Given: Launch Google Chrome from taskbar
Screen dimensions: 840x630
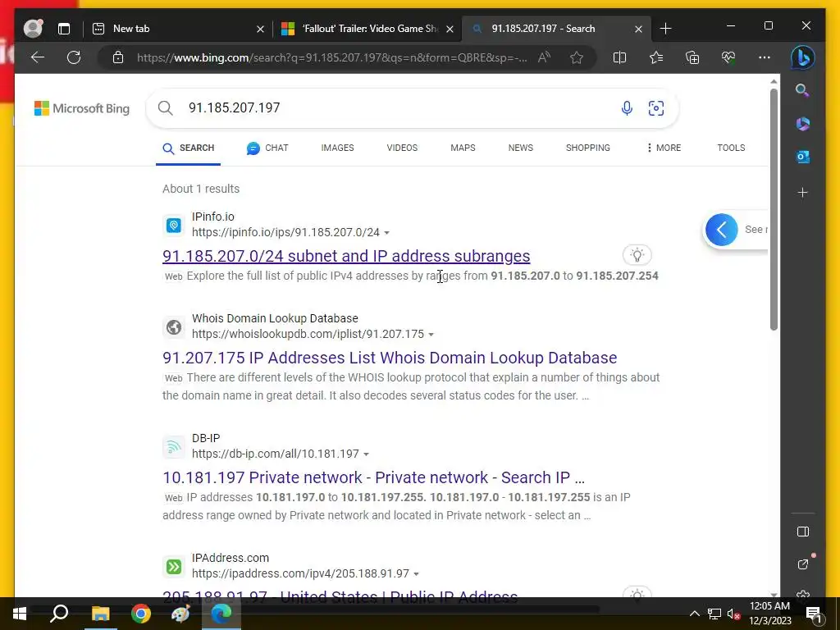Looking at the screenshot, I should coord(141,614).
